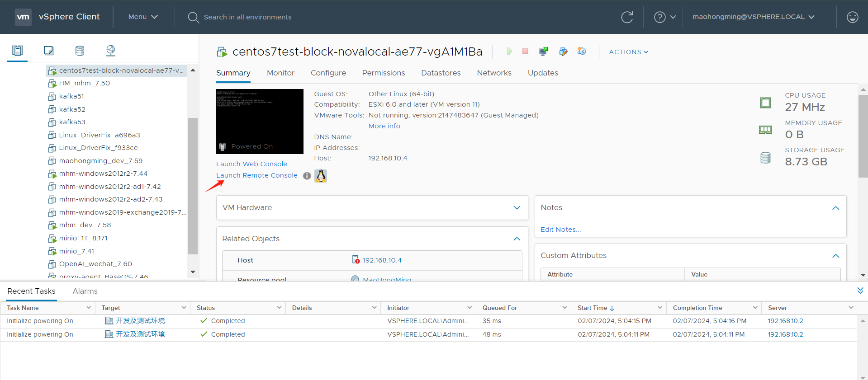Click the Power Off red stop icon
The image size is (868, 380).
[x=525, y=52]
